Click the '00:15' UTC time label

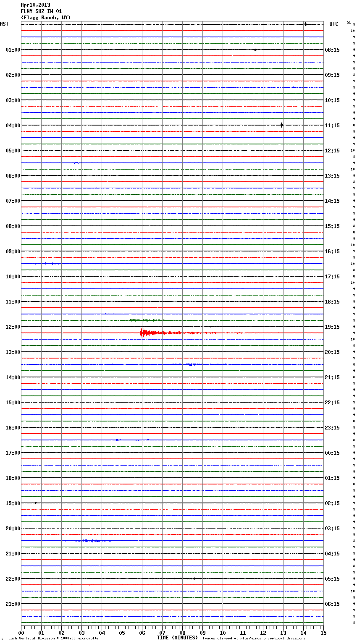point(332,453)
